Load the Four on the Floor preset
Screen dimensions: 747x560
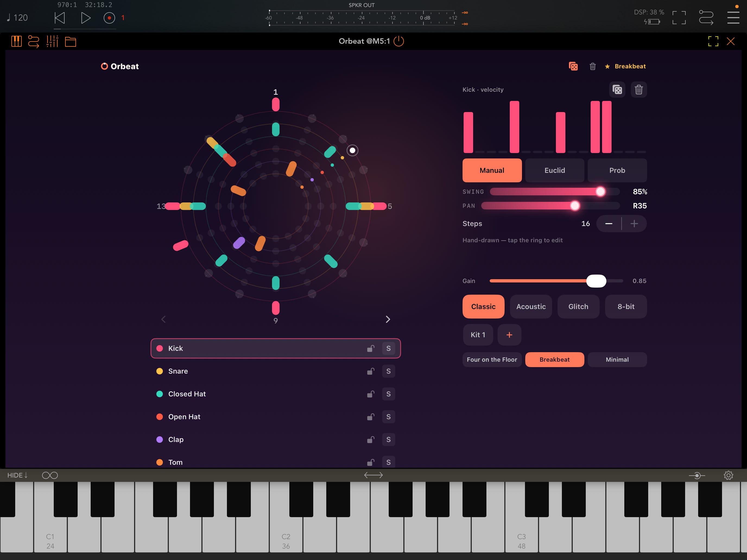(492, 359)
